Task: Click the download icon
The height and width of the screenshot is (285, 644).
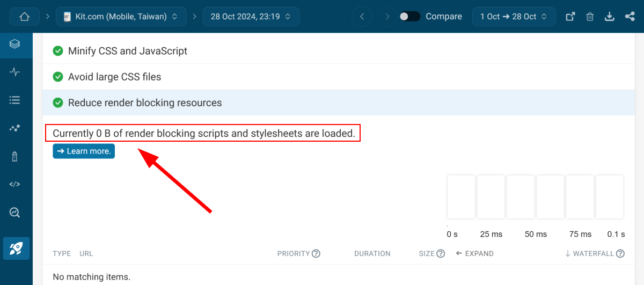Action: pos(609,17)
